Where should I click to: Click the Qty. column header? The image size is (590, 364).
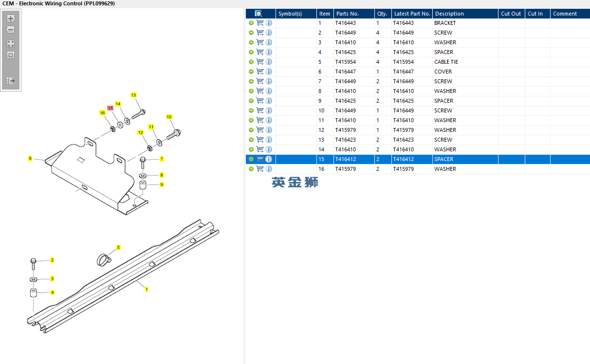[383, 14]
